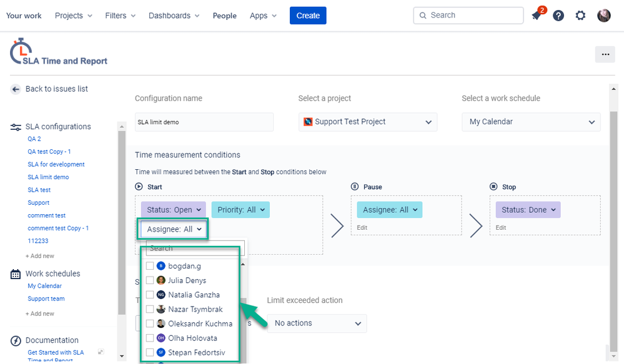Click the back arrow icon

click(x=16, y=89)
